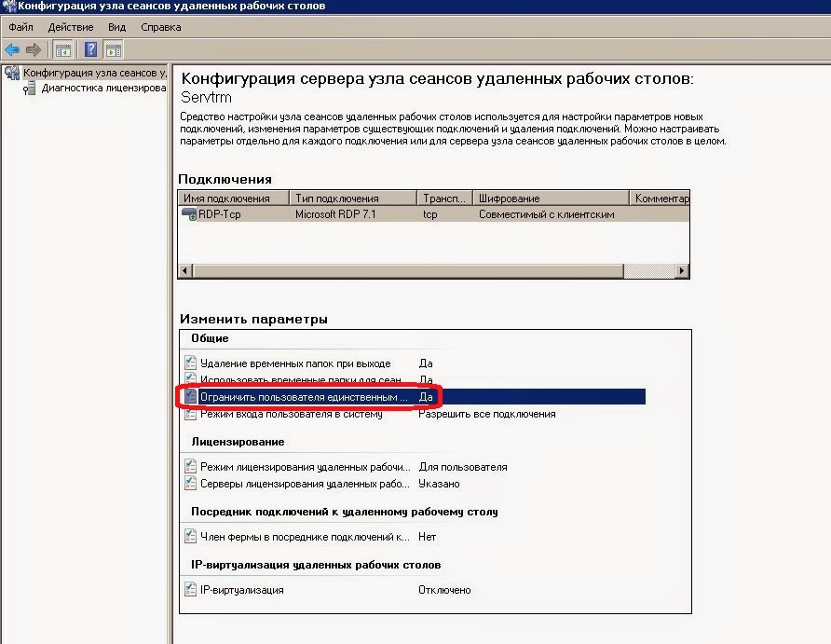The width and height of the screenshot is (831, 644).
Task: Sort by 'Тип подключения' column header
Action: point(353,199)
